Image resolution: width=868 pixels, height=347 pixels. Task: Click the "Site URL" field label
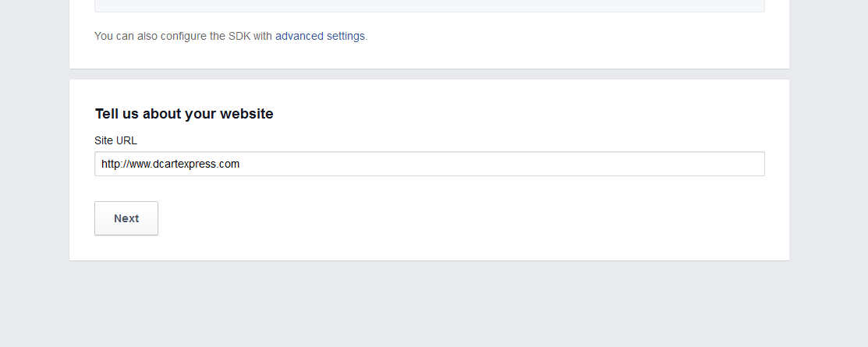point(115,140)
